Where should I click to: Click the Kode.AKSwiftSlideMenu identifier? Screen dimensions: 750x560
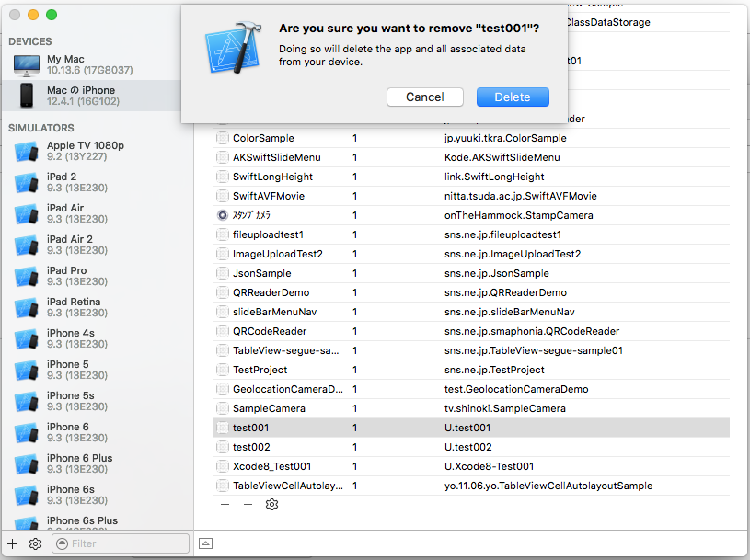coord(502,157)
